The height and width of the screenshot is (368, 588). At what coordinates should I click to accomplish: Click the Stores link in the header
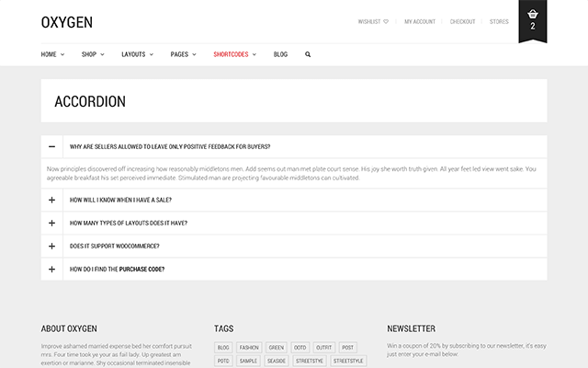[x=499, y=21]
